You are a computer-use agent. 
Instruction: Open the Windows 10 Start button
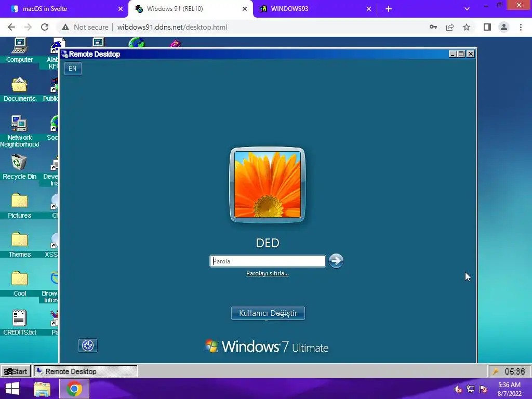click(12, 389)
